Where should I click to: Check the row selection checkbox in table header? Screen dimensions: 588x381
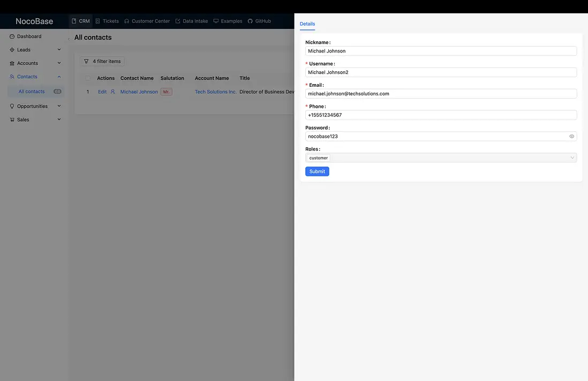coord(87,78)
